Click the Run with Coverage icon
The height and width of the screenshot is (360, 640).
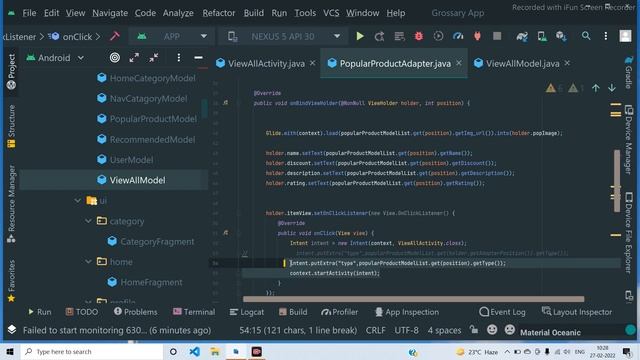pos(438,36)
